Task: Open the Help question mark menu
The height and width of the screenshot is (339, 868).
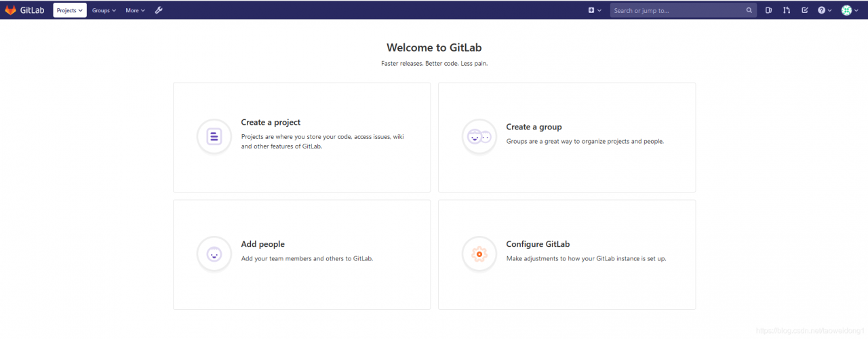Action: point(825,10)
